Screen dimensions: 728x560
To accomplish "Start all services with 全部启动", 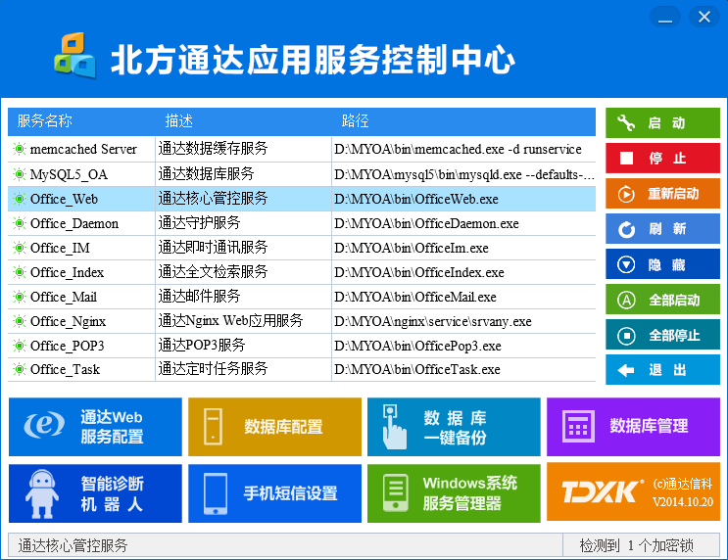I will pyautogui.click(x=662, y=300).
